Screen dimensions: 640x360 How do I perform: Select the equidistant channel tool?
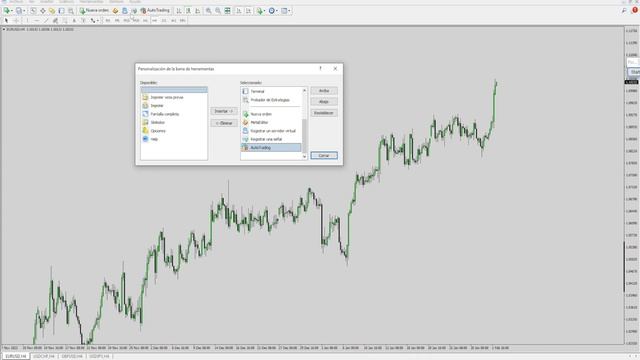pos(55,20)
